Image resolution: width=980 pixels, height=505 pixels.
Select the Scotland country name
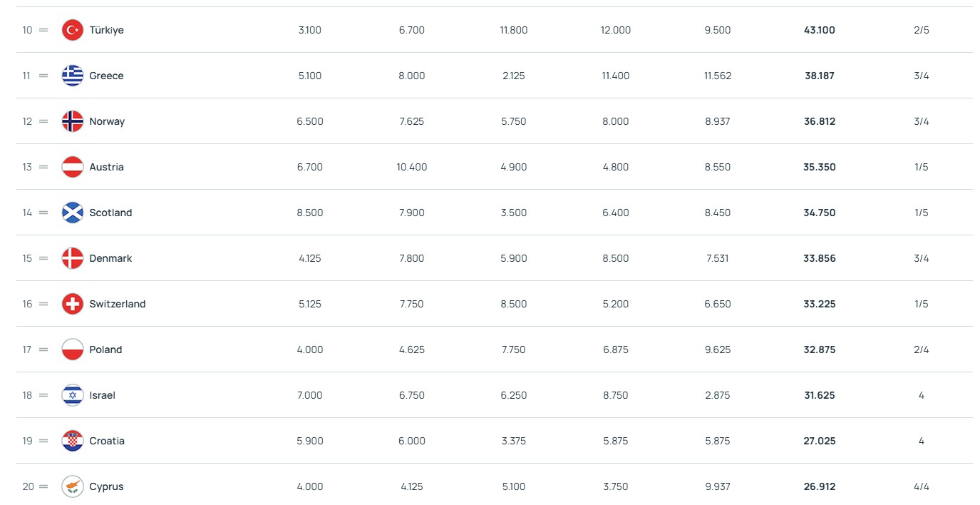pyautogui.click(x=110, y=213)
